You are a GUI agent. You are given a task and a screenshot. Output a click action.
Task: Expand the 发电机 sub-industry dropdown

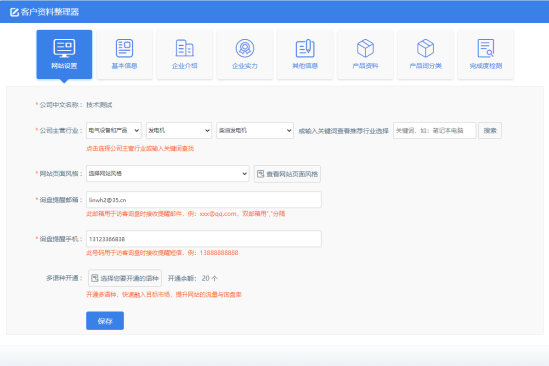pyautogui.click(x=179, y=130)
